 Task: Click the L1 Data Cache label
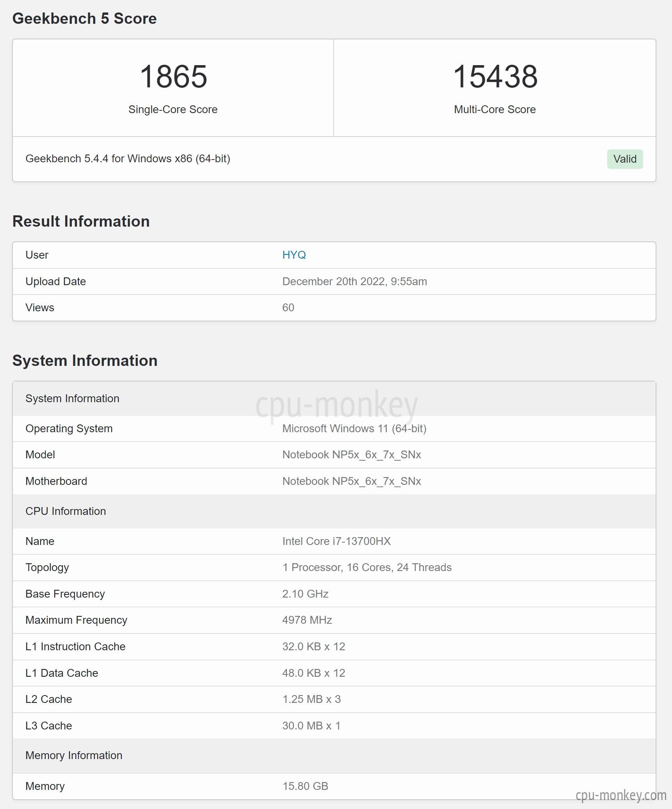pos(62,673)
